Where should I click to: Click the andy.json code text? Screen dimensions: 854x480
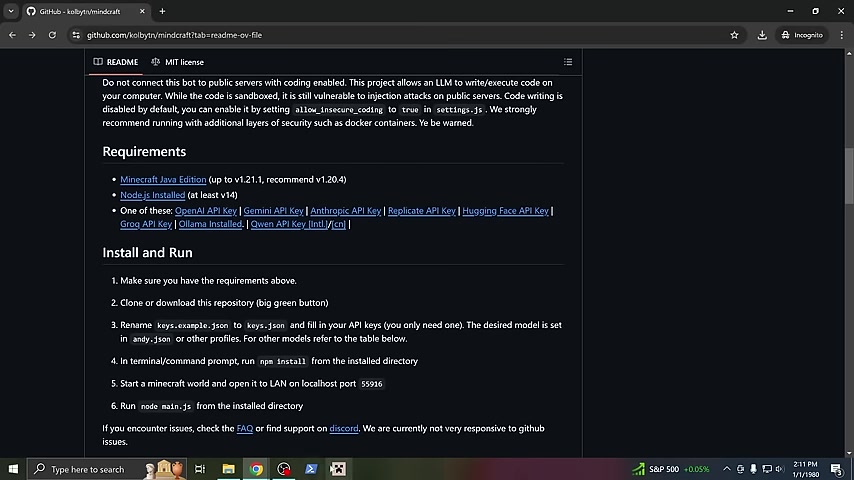(151, 339)
